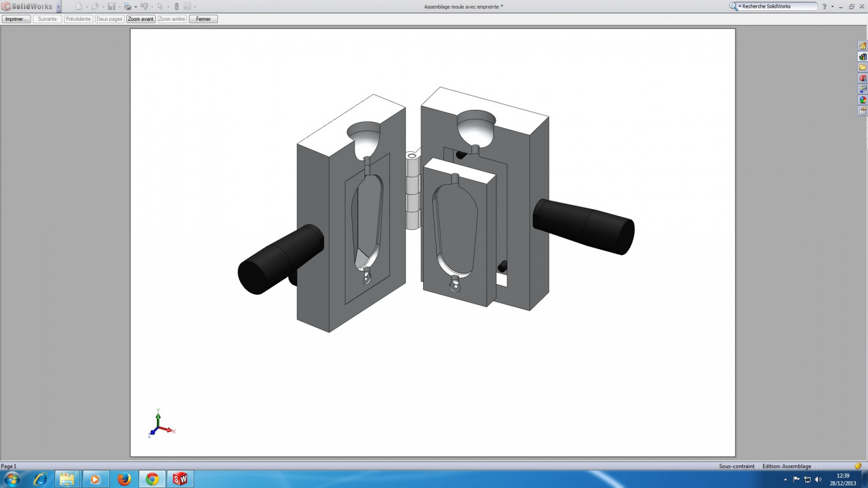Image resolution: width=868 pixels, height=488 pixels.
Task: Open the dropdown arrow next to Save
Action: (119, 7)
